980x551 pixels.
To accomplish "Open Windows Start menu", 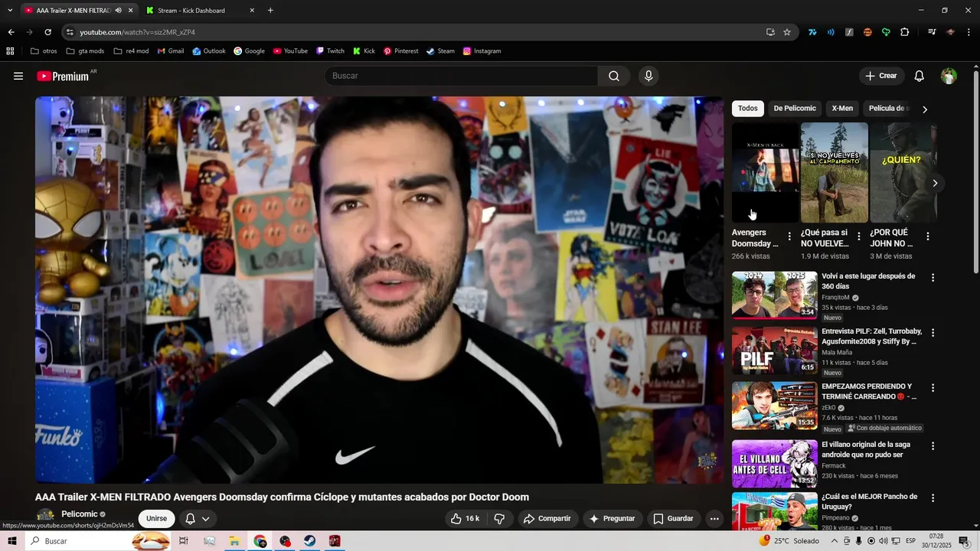I will (12, 541).
